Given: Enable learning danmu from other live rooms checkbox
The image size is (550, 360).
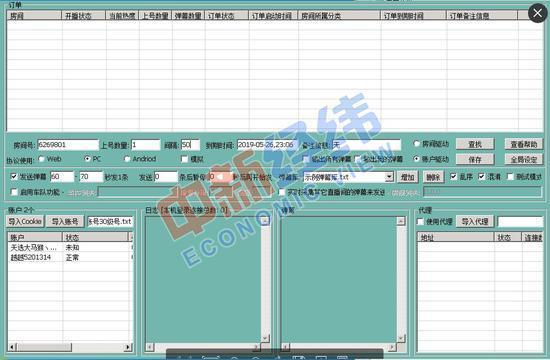Looking at the screenshot, I should pyautogui.click(x=281, y=192).
